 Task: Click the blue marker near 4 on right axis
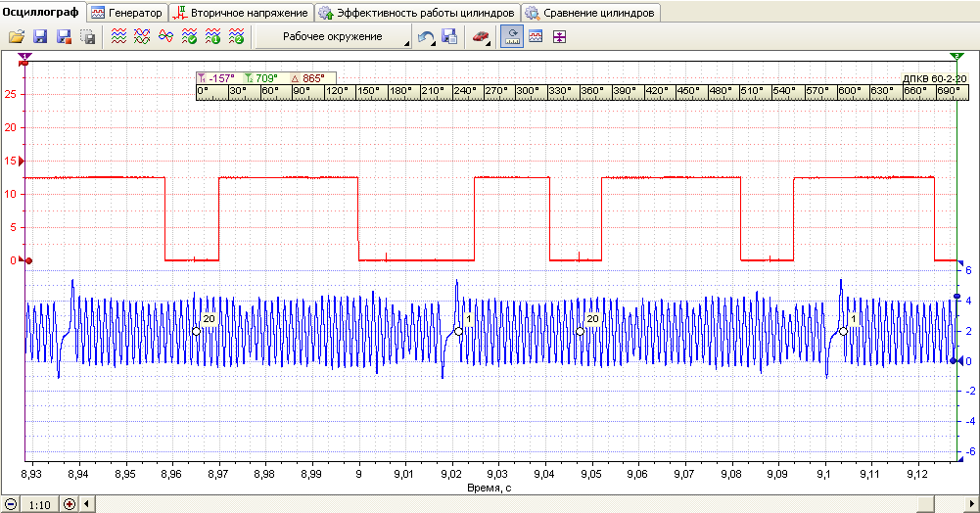957,297
